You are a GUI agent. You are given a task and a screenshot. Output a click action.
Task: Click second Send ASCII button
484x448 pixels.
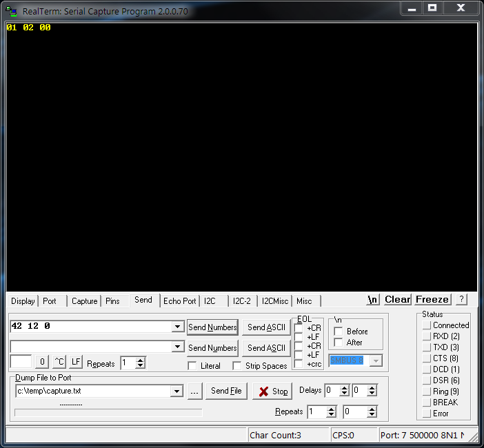tap(266, 348)
